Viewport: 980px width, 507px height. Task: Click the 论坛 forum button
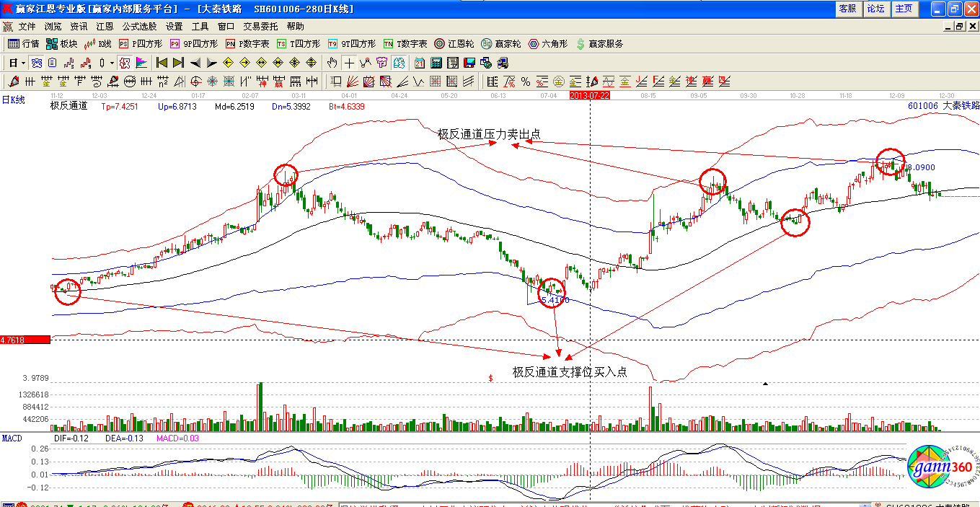(875, 9)
